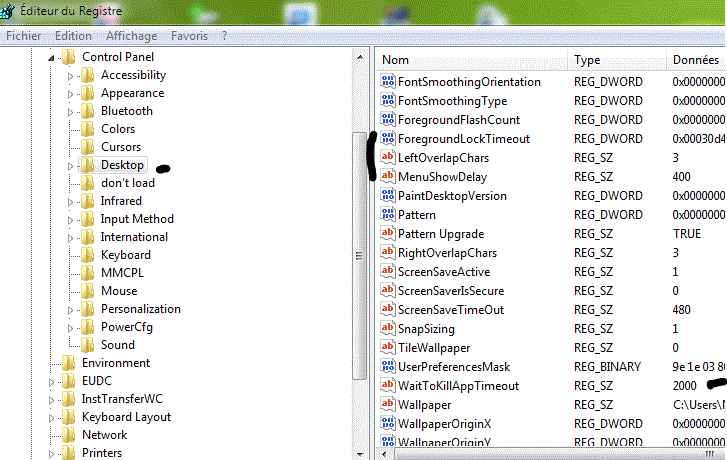Click WallpaperOriginX DWORD icon

(x=388, y=424)
